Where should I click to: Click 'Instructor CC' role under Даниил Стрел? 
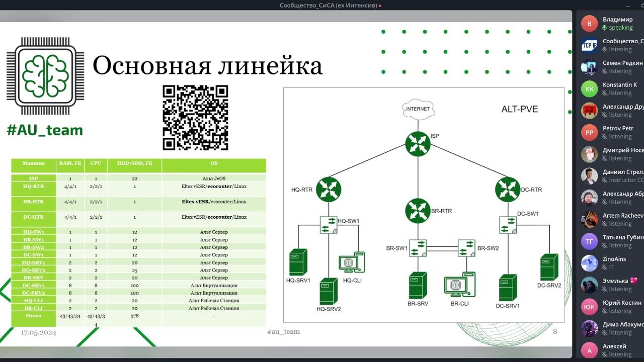pyautogui.click(x=626, y=180)
